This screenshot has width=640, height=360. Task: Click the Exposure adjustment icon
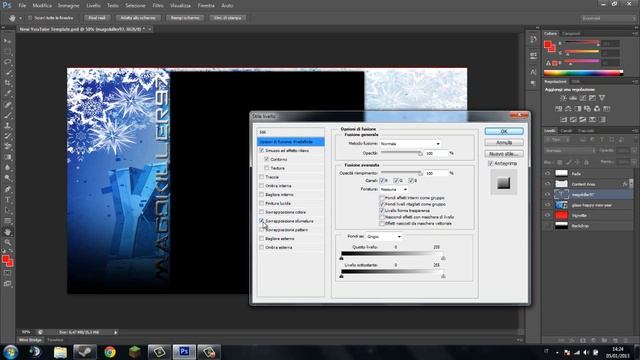tap(592, 98)
